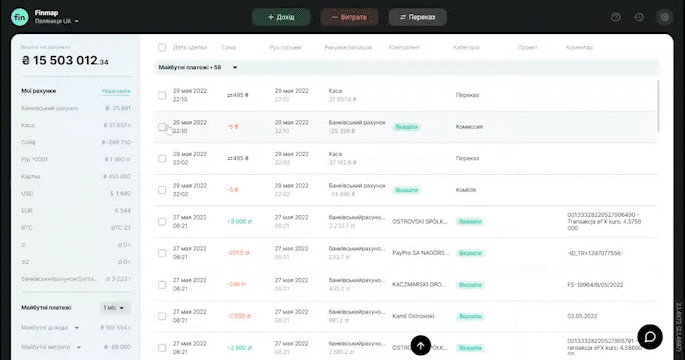Viewport: 685px width, 360px height.
Task: Tick checkbox for 22:02 -5 ₴ Комісія row
Action: coord(162,190)
